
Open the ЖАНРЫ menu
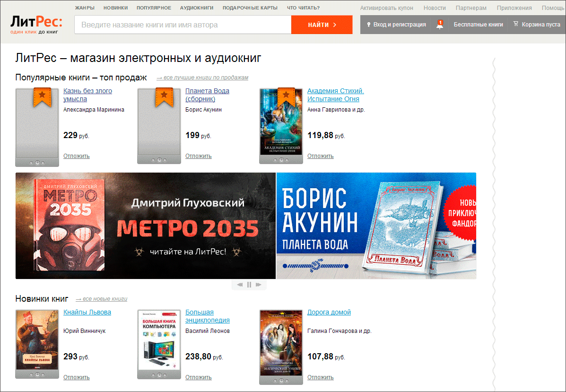85,8
